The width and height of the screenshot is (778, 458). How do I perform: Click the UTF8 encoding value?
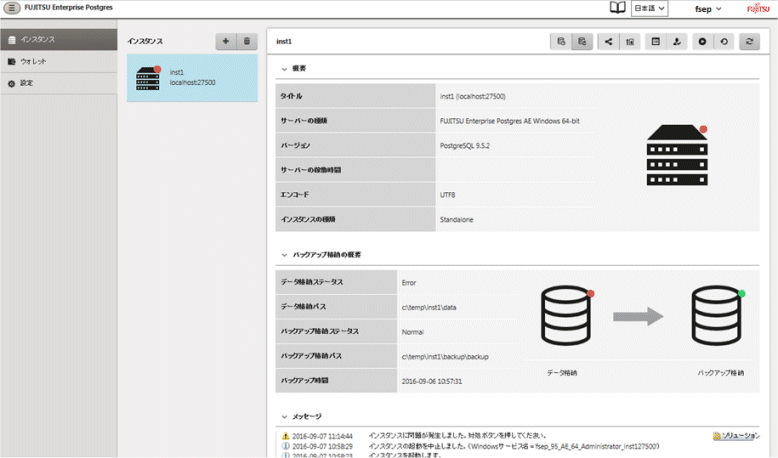(x=447, y=195)
